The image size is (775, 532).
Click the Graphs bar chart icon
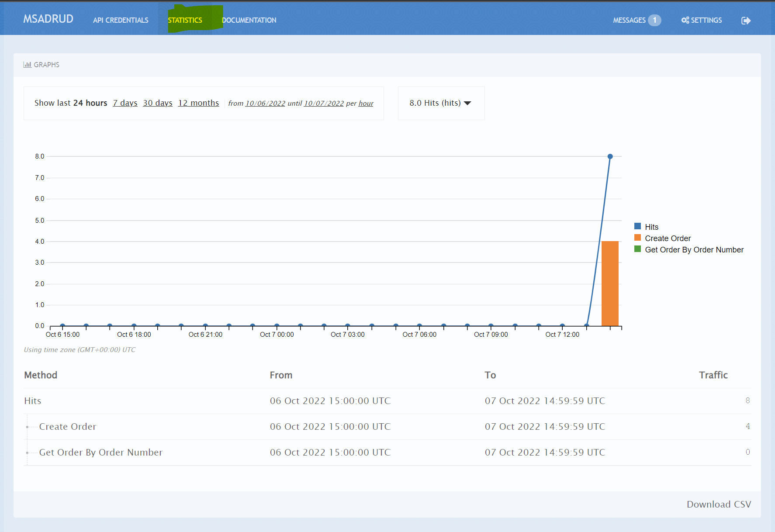[28, 65]
